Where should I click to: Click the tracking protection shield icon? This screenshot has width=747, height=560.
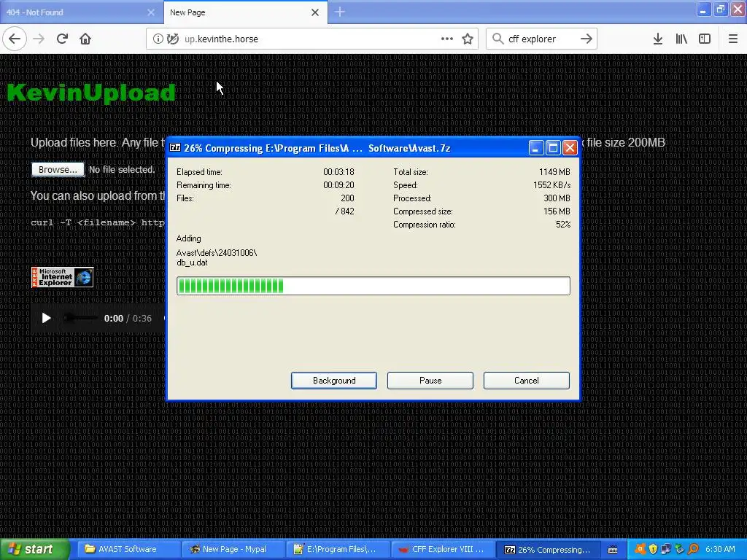(x=172, y=39)
